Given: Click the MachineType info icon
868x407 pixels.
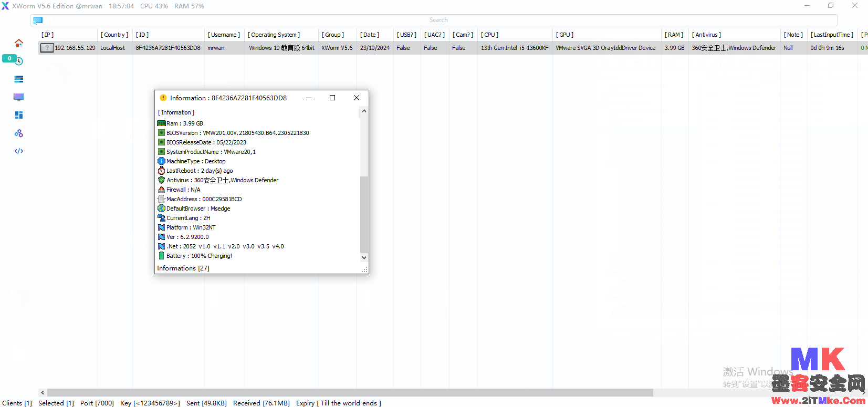Looking at the screenshot, I should (162, 161).
